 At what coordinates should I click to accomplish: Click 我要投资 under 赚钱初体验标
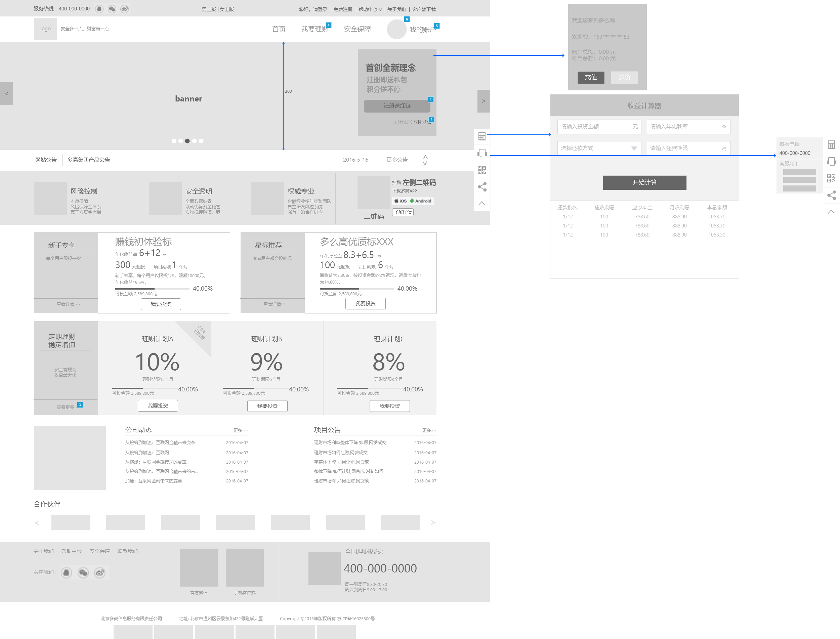coord(161,304)
